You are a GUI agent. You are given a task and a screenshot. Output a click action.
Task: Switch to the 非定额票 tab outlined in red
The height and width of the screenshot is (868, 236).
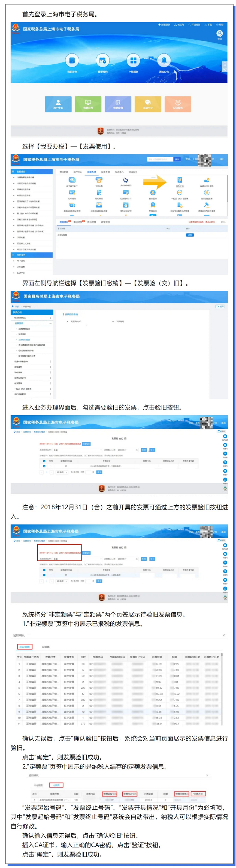point(25,647)
